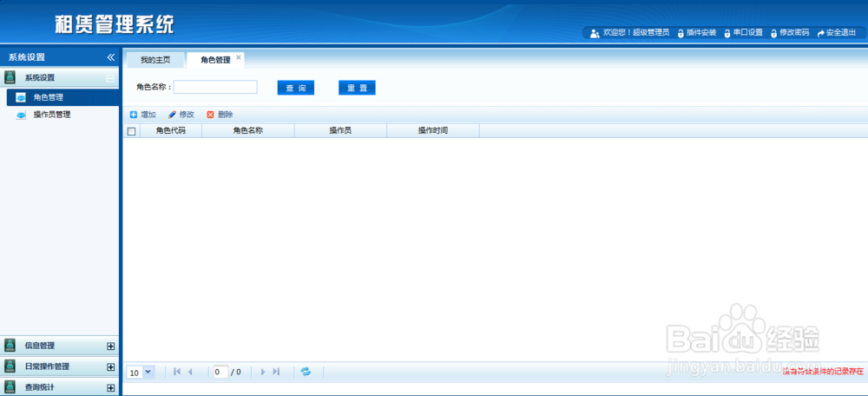Click the 增加 plus icon

(134, 115)
